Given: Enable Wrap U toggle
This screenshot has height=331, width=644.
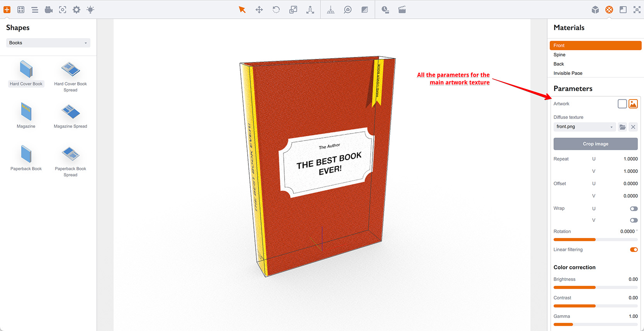Looking at the screenshot, I should [x=634, y=209].
